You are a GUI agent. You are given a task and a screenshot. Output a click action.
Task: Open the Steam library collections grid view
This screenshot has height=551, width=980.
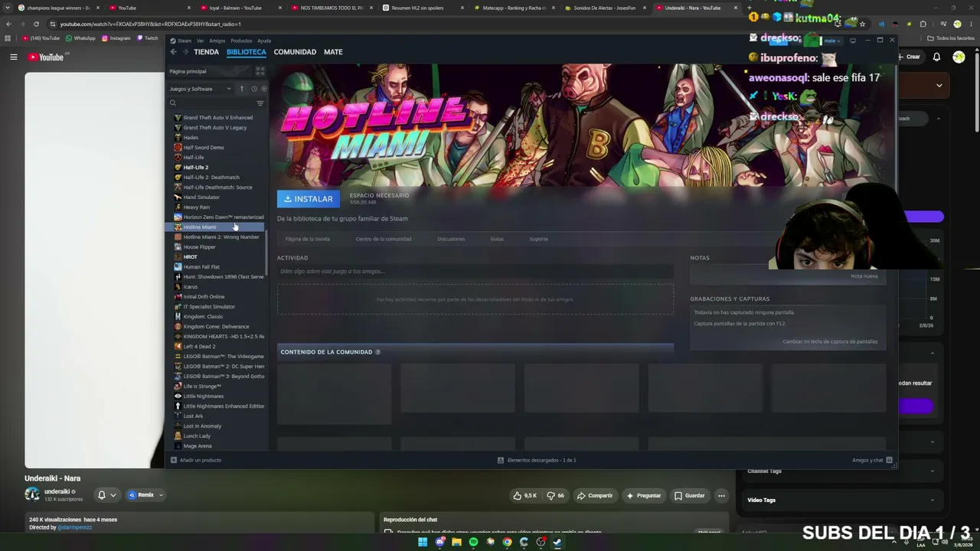(x=260, y=71)
